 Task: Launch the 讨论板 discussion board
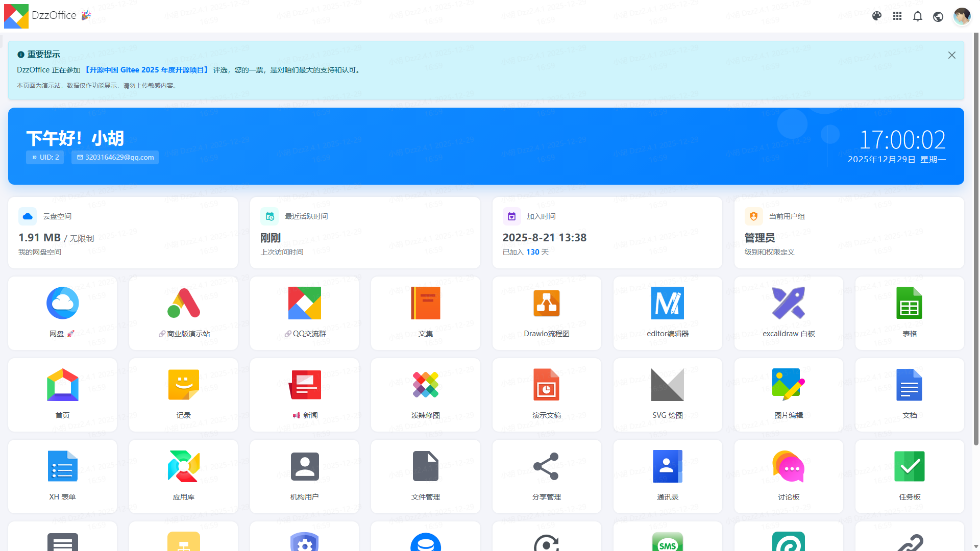[789, 476]
